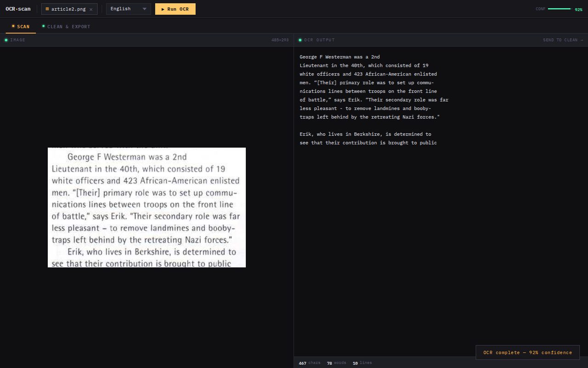Click the orange dot on Scan tab
The height and width of the screenshot is (368, 588).
click(x=13, y=26)
